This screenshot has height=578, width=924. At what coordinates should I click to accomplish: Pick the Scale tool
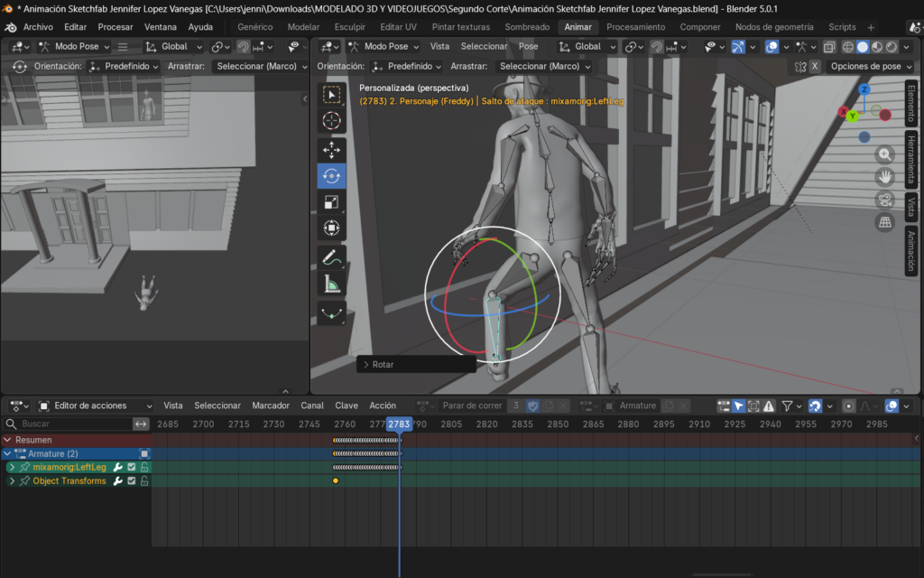331,201
